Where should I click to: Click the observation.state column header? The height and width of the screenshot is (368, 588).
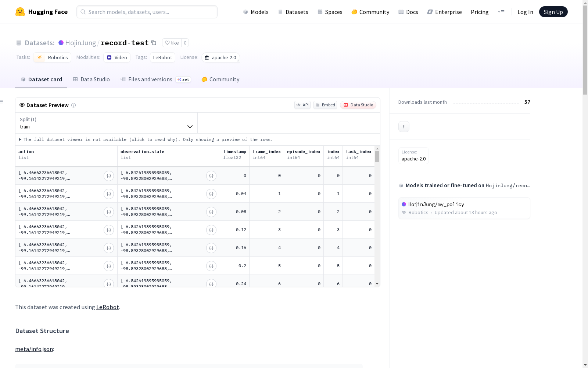click(169, 156)
